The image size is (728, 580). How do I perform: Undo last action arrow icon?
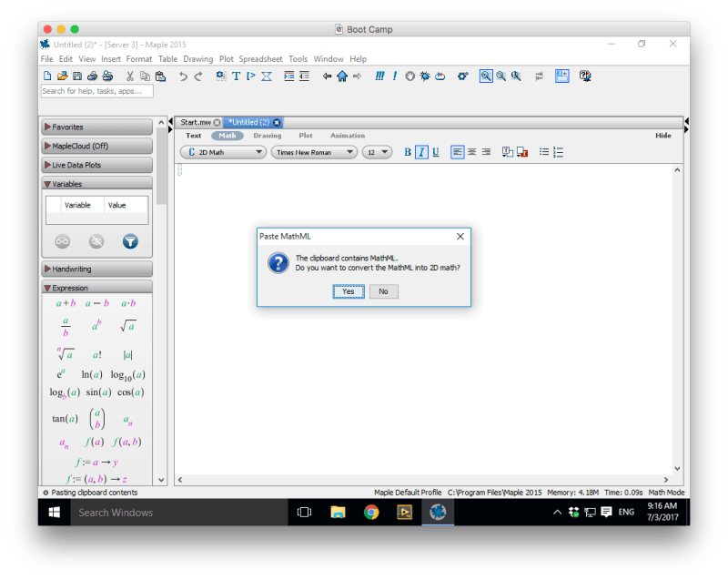(x=183, y=76)
